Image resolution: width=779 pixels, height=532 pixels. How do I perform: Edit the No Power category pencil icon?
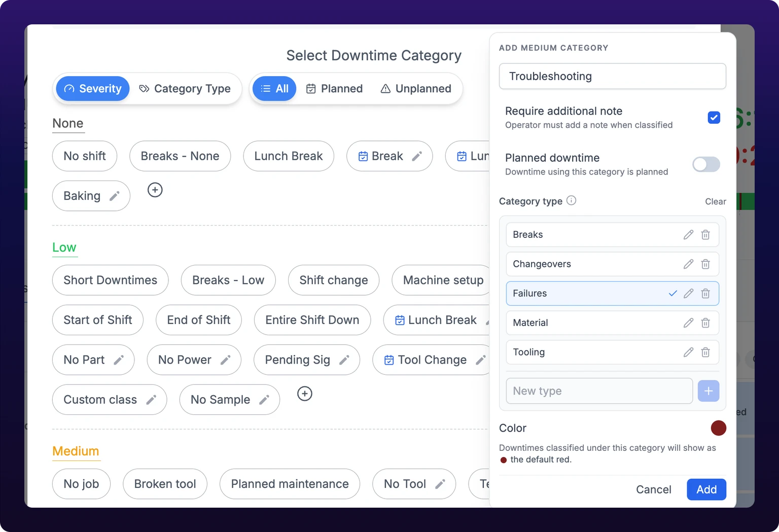(226, 360)
